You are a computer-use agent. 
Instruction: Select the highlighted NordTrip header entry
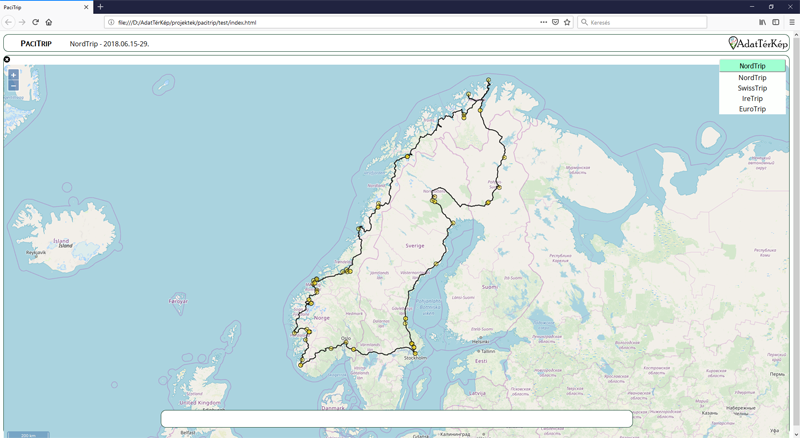click(752, 66)
